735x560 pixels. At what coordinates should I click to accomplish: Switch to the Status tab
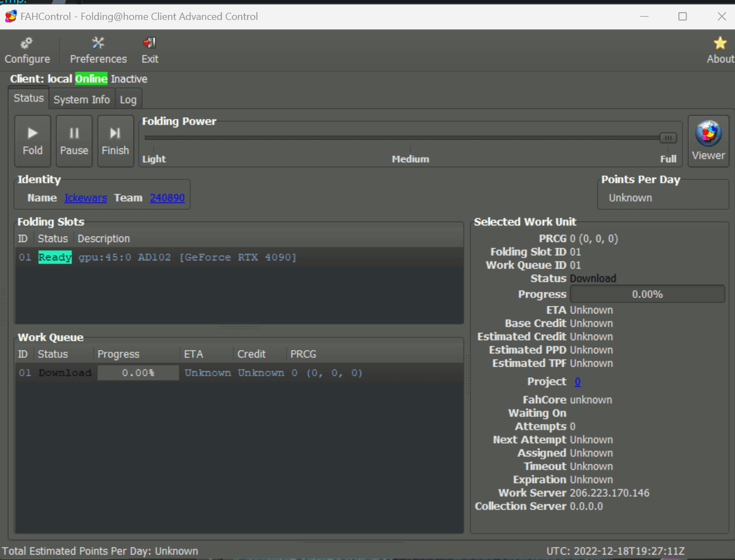pyautogui.click(x=29, y=98)
